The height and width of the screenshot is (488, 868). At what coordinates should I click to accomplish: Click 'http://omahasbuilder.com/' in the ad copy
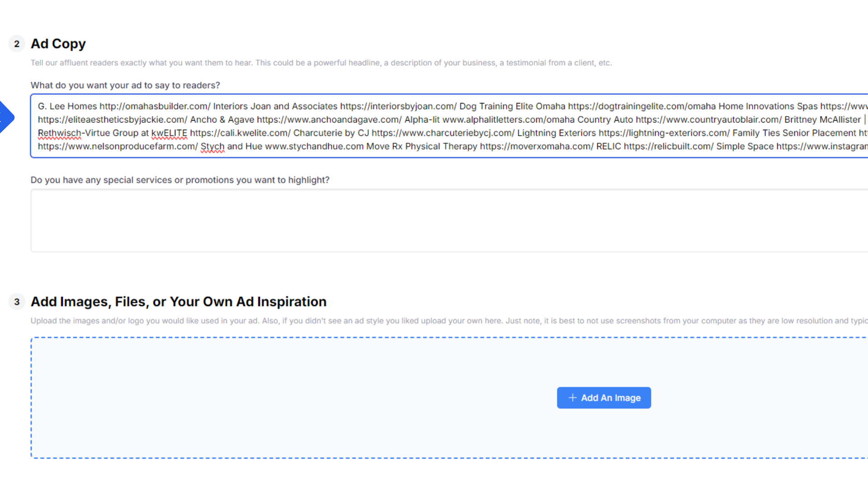(x=155, y=106)
